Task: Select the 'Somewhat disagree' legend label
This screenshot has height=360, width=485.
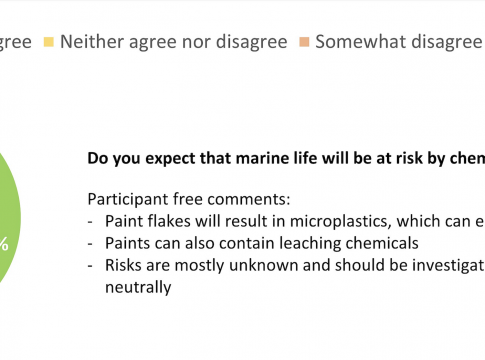Action: (x=399, y=42)
